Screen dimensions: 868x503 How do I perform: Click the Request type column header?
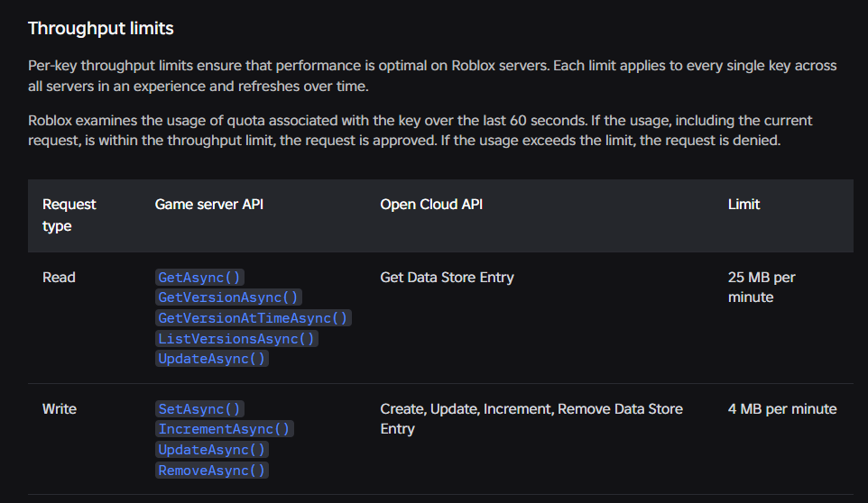[x=69, y=215]
